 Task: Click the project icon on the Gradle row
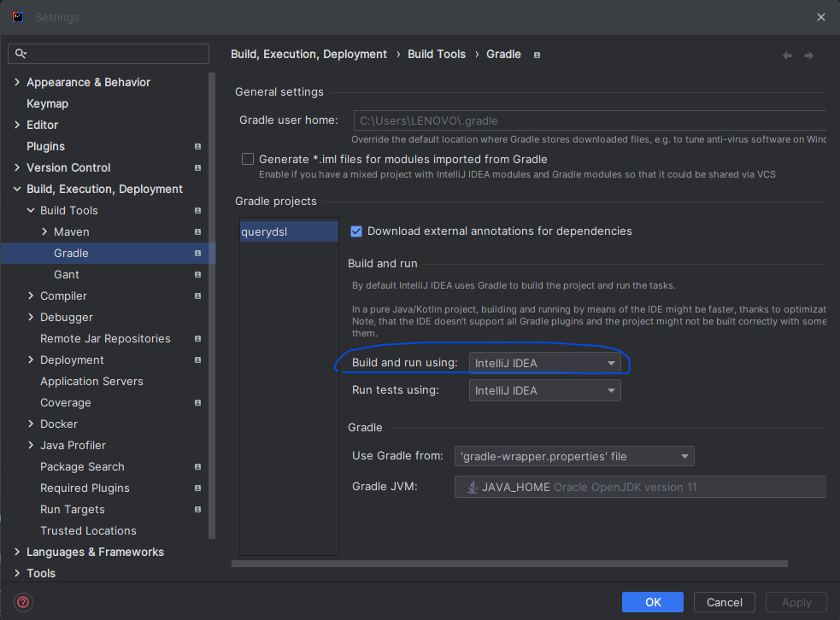click(197, 254)
